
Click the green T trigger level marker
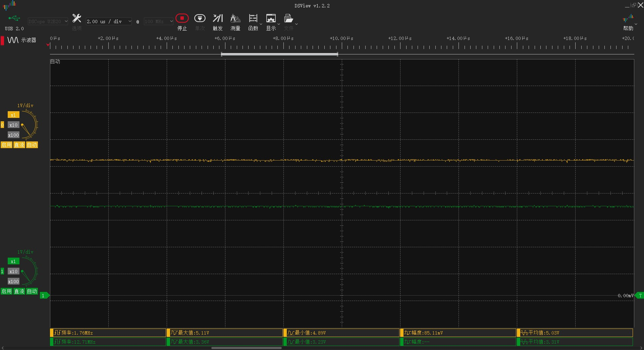[640, 296]
